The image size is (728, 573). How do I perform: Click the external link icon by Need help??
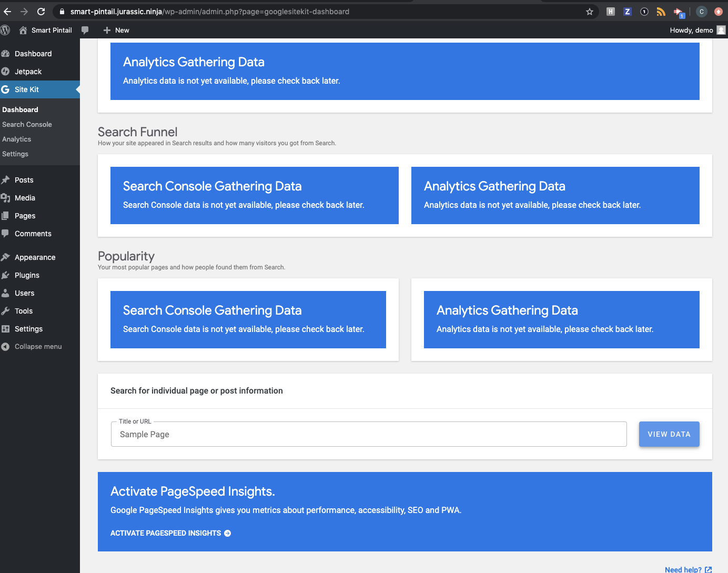(x=708, y=570)
